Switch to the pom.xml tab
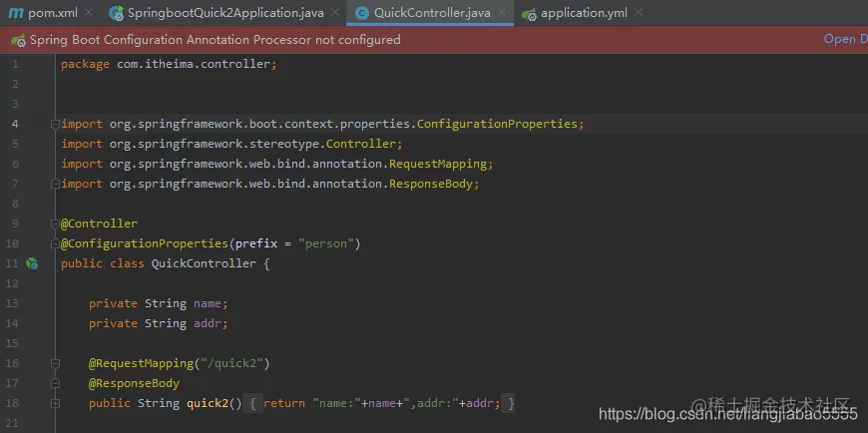Viewport: 868px width, 433px height. click(43, 13)
